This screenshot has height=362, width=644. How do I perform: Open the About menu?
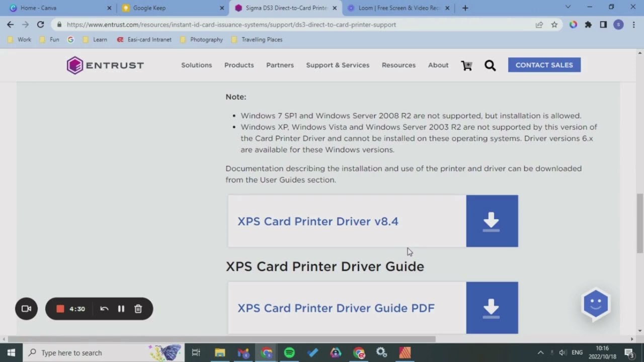coord(438,65)
